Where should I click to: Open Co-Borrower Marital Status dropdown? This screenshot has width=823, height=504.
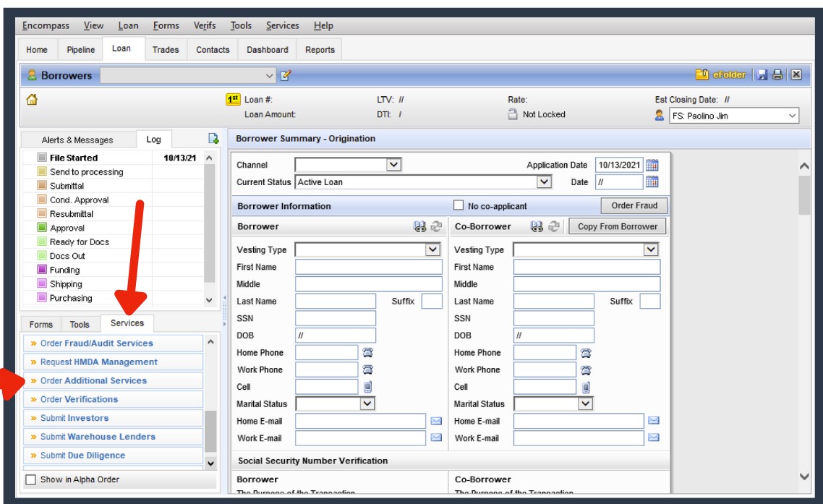coord(585,403)
